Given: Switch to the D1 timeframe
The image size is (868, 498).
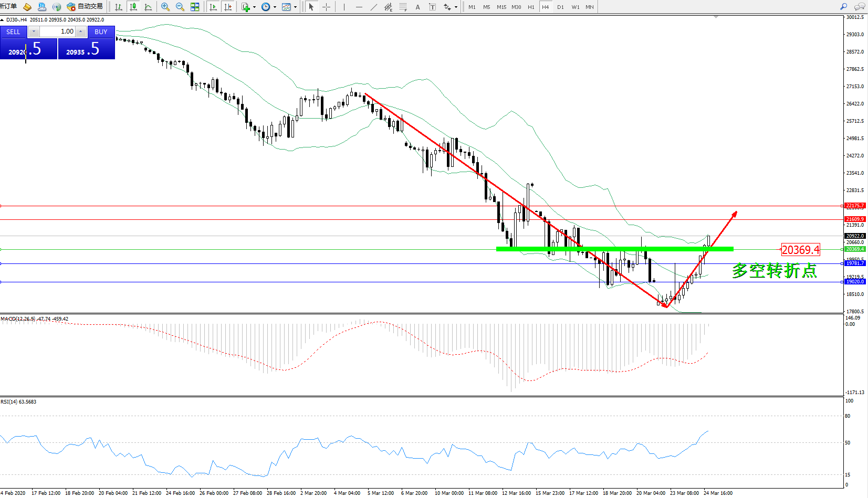Looking at the screenshot, I should tap(560, 7).
